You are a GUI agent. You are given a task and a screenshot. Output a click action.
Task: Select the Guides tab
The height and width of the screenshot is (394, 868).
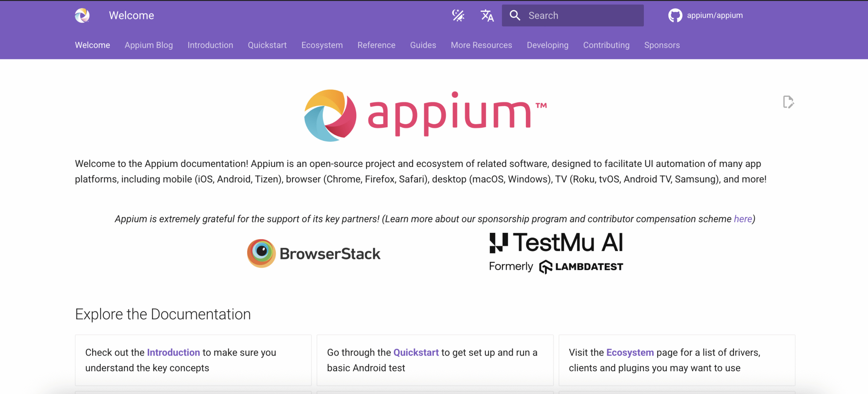423,45
